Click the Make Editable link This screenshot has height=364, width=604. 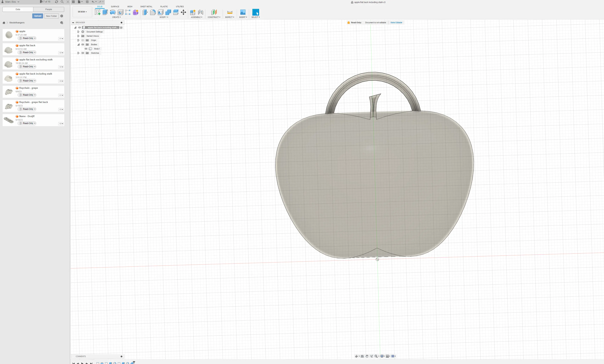coord(396,22)
